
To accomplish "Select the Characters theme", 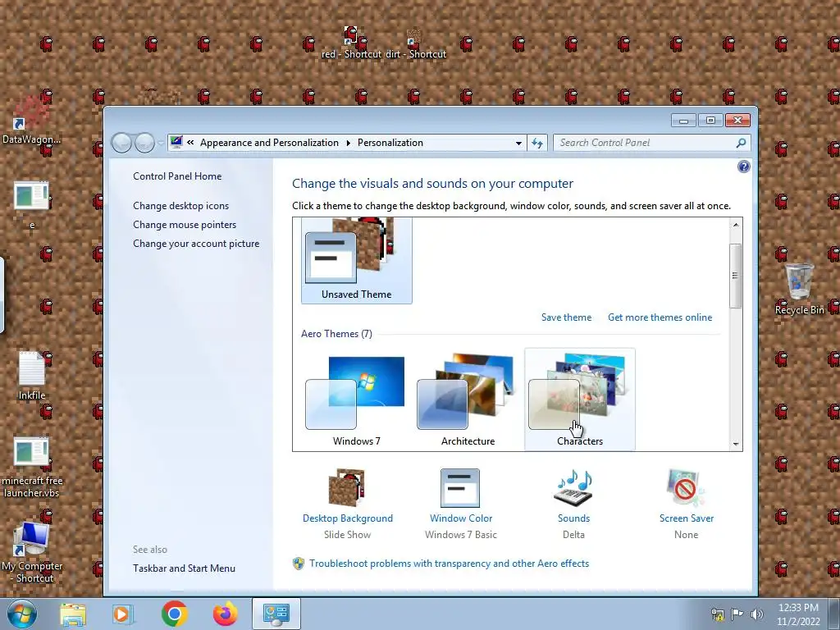I will click(x=580, y=400).
